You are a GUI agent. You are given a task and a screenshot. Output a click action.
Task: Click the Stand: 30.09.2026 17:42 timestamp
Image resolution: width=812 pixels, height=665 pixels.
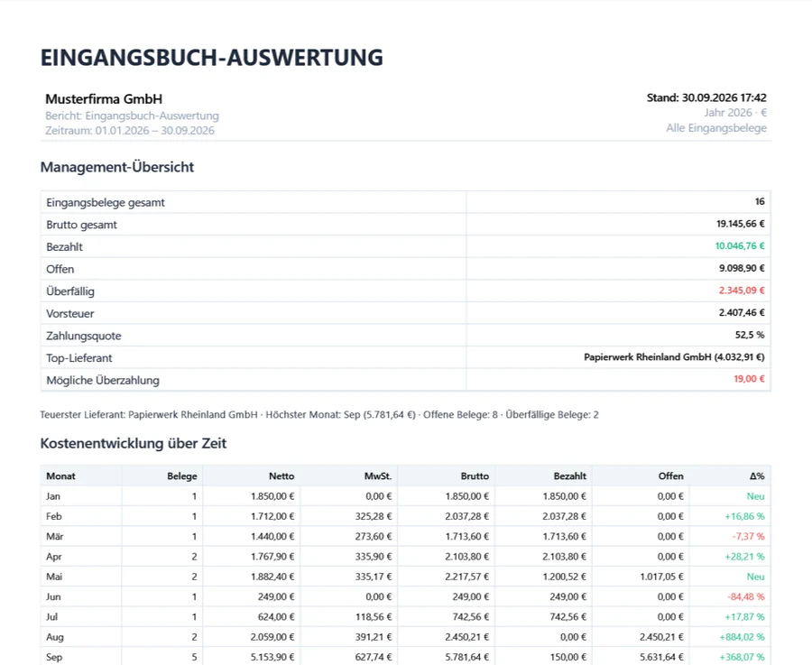click(706, 97)
